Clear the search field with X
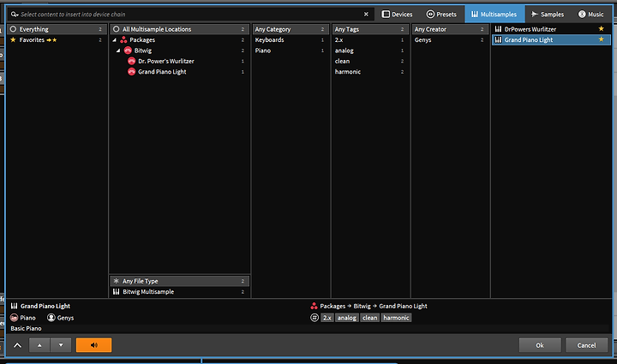Image resolution: width=617 pixels, height=364 pixels. [x=366, y=15]
